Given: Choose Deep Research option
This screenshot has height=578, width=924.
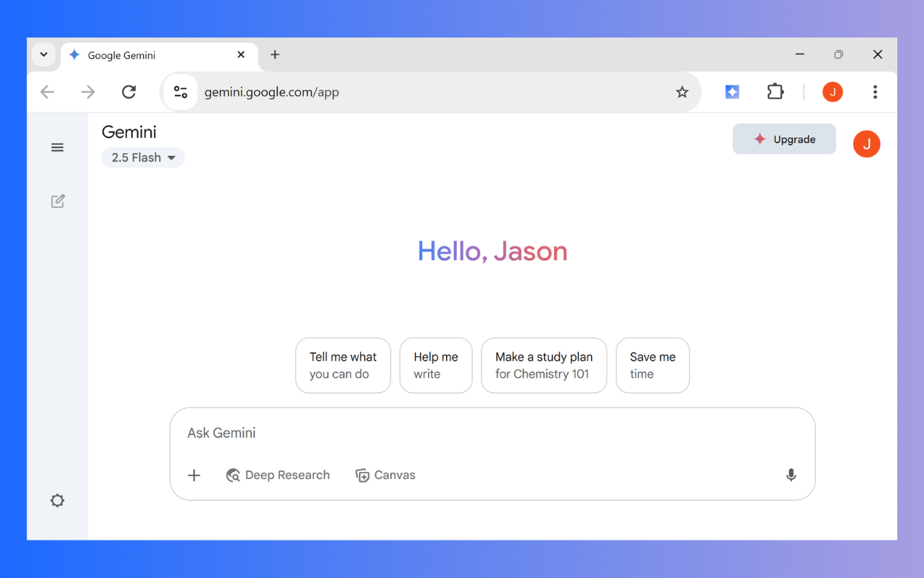Looking at the screenshot, I should click(278, 475).
